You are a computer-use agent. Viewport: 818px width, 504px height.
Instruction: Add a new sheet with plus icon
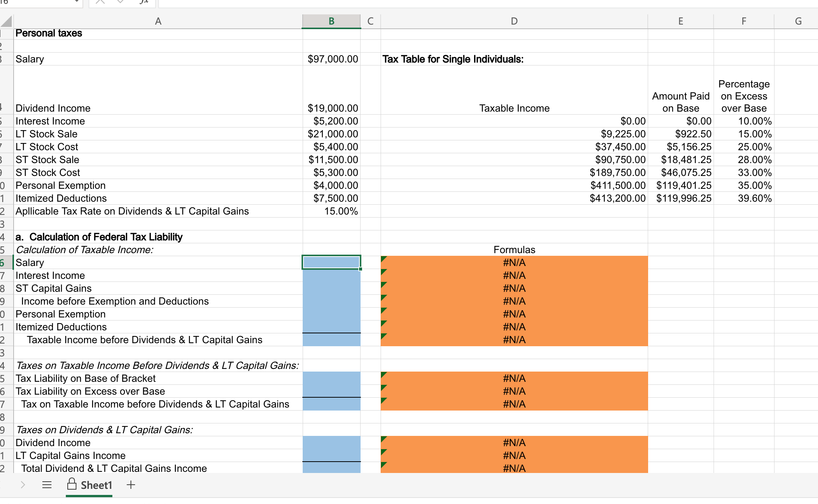pyautogui.click(x=131, y=485)
